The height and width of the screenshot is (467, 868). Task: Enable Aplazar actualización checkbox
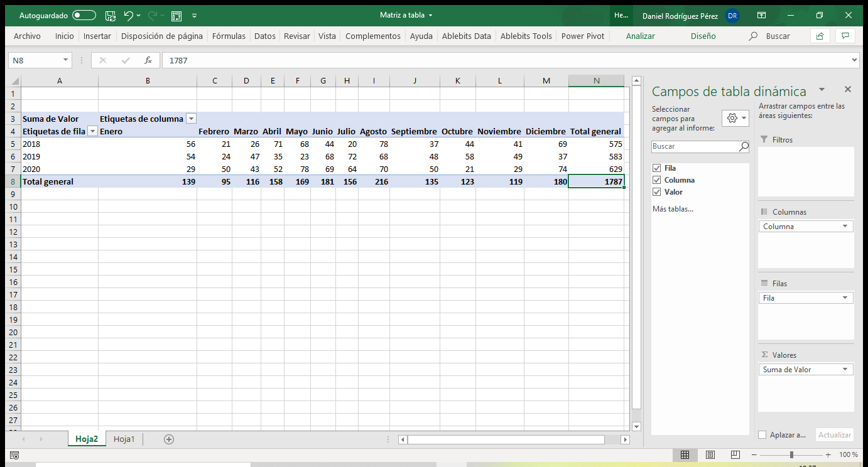[x=762, y=435]
